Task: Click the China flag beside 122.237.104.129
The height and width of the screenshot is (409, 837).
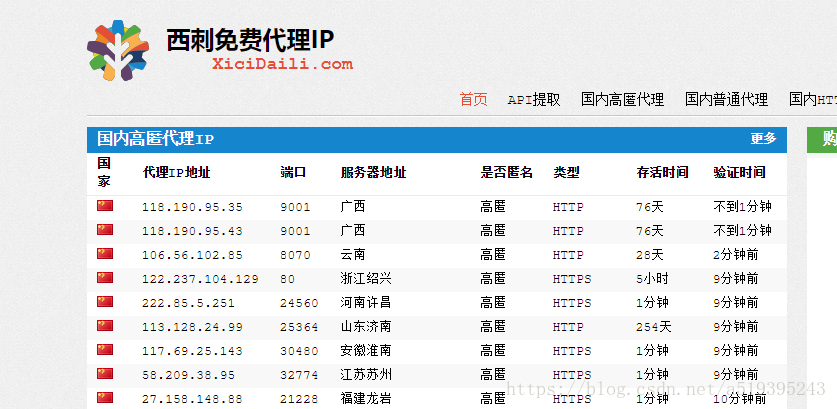Action: tap(105, 278)
